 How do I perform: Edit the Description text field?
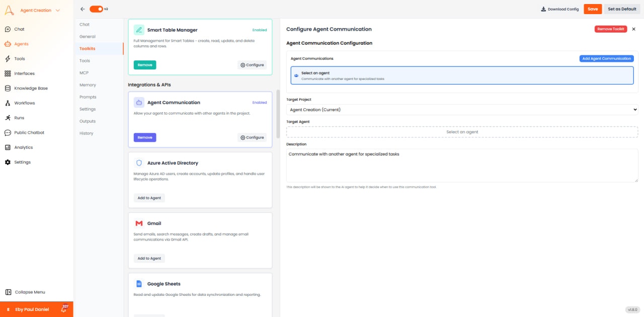tap(461, 164)
